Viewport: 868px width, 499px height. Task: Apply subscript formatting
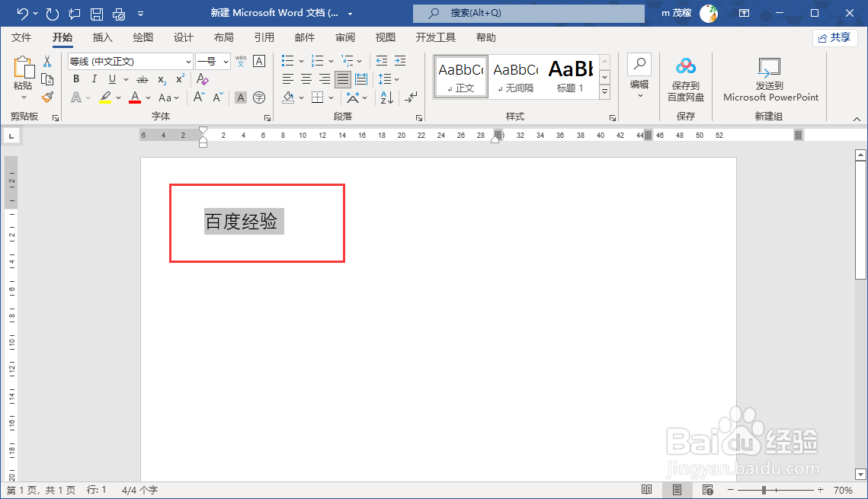[162, 80]
